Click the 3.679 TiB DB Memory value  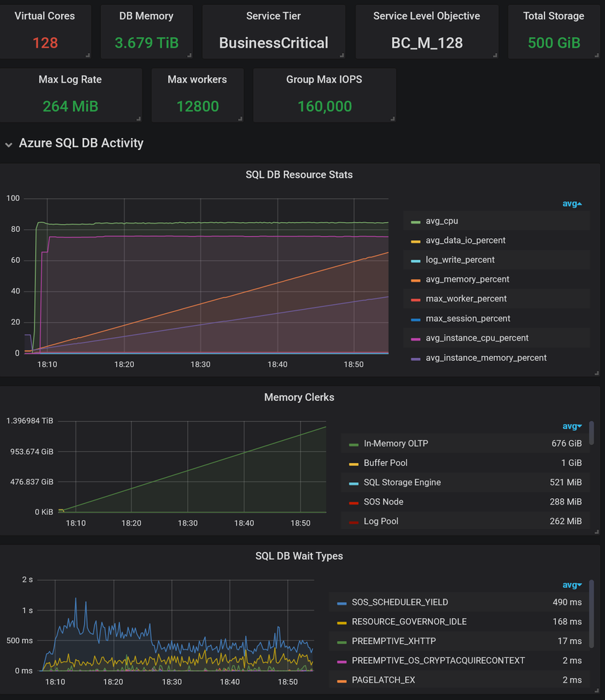(x=147, y=43)
